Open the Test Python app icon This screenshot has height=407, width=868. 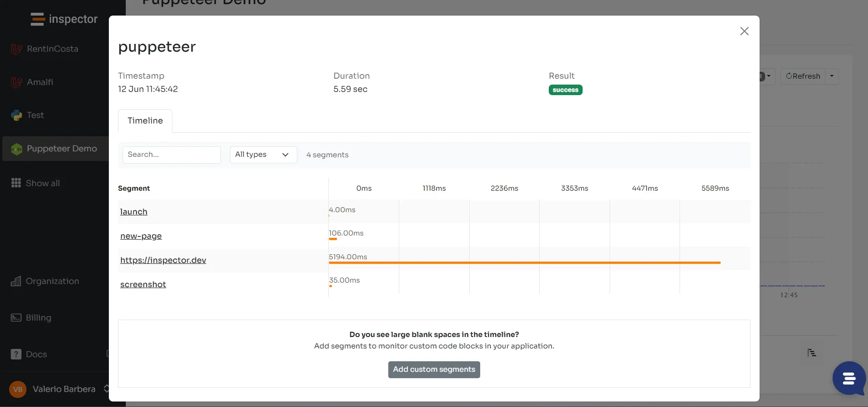pos(16,115)
